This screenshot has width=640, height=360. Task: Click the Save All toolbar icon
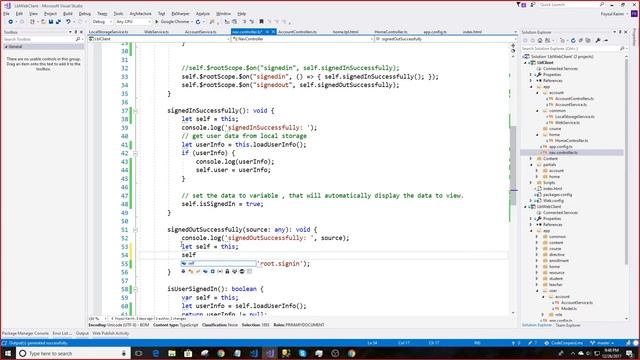click(x=58, y=22)
